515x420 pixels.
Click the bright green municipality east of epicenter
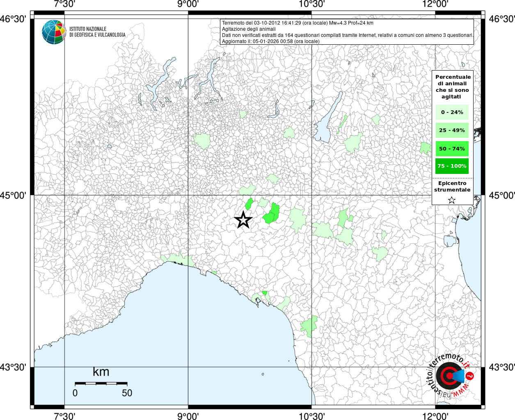(272, 214)
